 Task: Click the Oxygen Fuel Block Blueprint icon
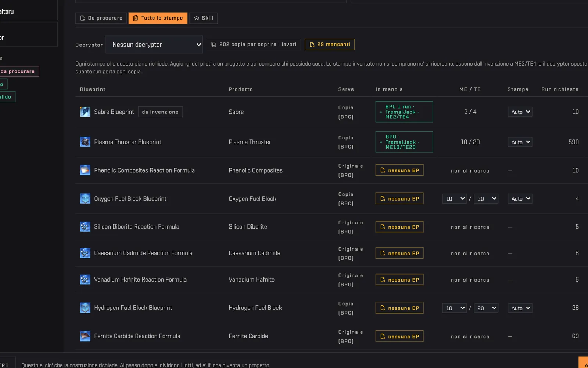pyautogui.click(x=85, y=199)
